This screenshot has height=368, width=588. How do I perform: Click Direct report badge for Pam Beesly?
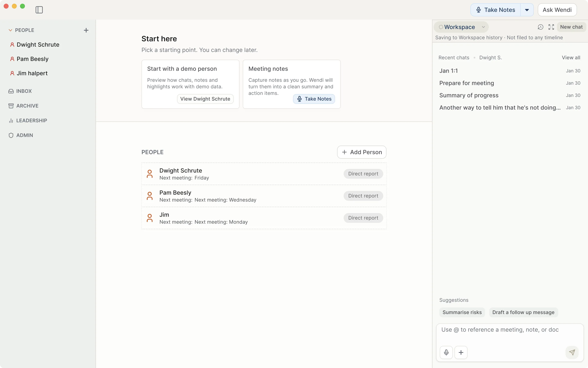[x=363, y=196]
